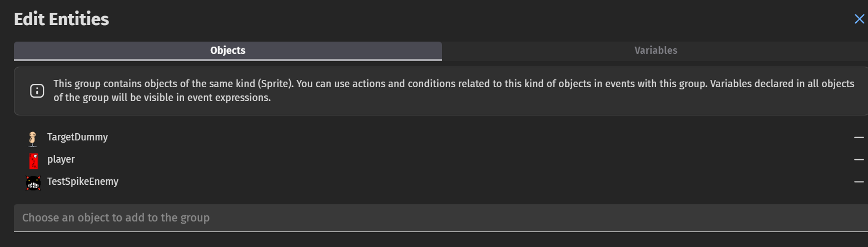Screen dimensions: 868x247
Task: Click the 'of the group will be visible' line
Action: coord(162,98)
